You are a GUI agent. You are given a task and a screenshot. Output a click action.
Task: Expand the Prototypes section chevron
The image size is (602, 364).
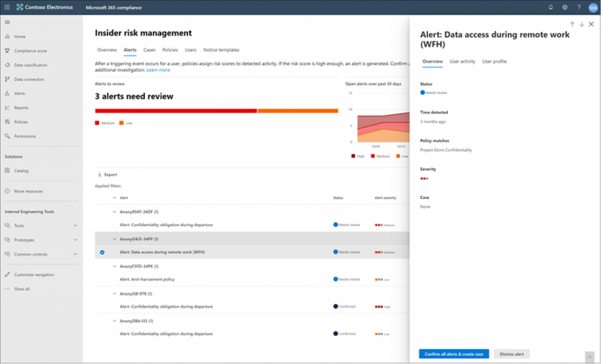tap(75, 240)
